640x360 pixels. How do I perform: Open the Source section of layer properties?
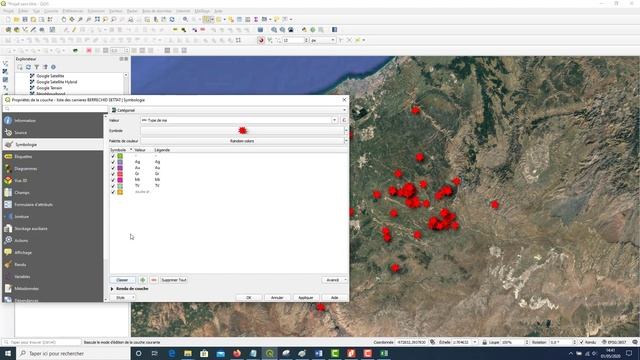[53, 132]
